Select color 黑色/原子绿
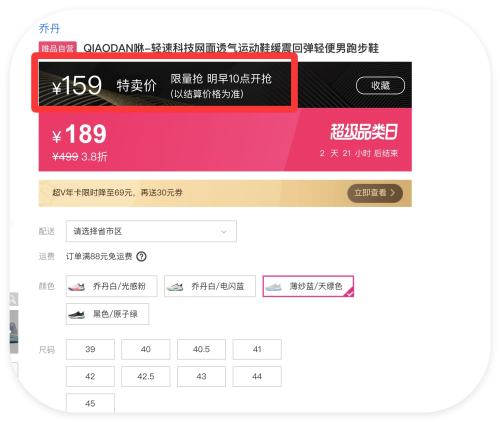 coord(107,314)
